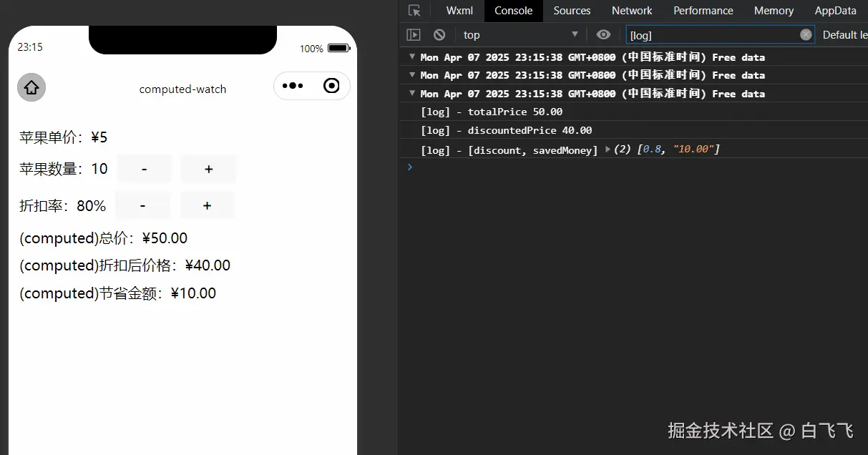Image resolution: width=868 pixels, height=455 pixels.
Task: Tap the home icon in the mini program header
Action: pyautogui.click(x=31, y=87)
